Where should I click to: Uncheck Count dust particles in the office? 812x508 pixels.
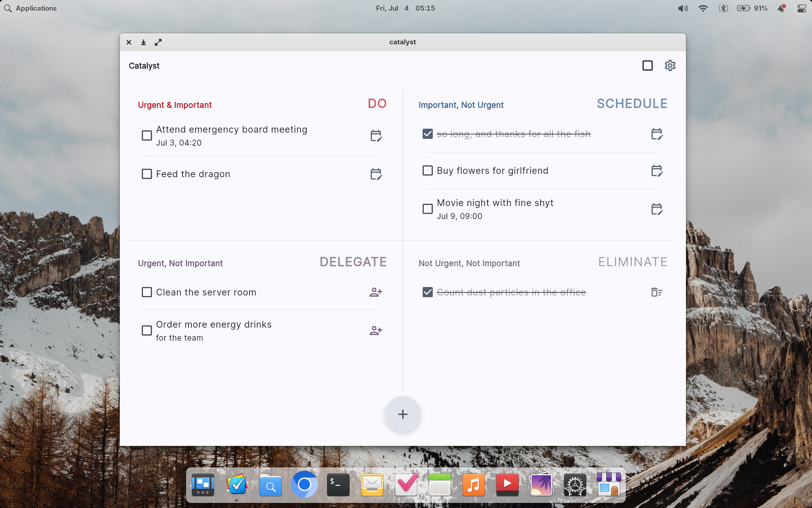coord(427,292)
